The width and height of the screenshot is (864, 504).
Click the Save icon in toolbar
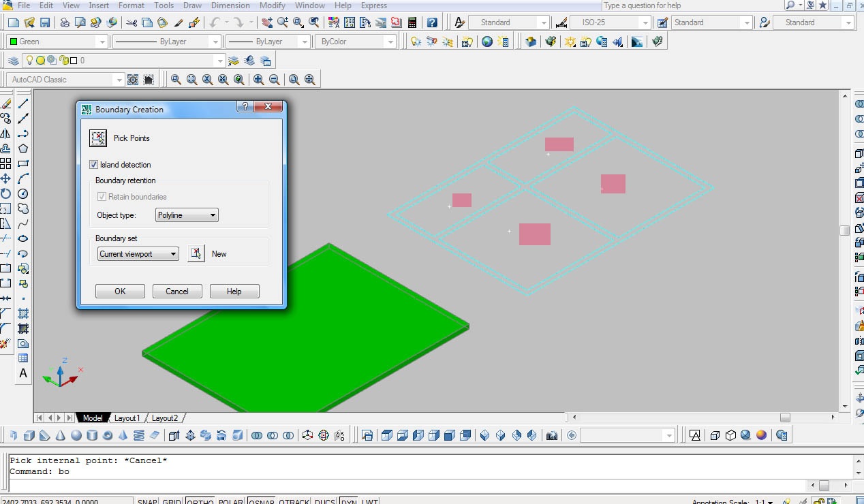(x=45, y=22)
